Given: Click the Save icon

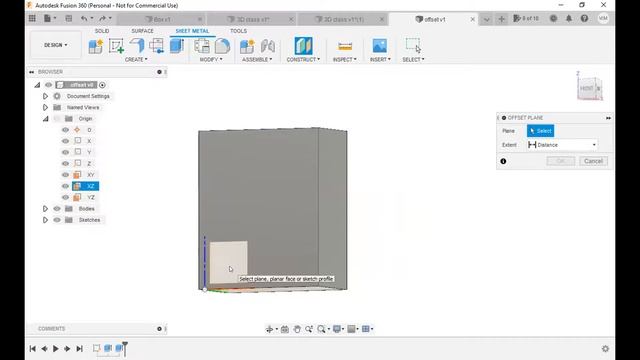Looking at the screenshot, I should pos(69,18).
